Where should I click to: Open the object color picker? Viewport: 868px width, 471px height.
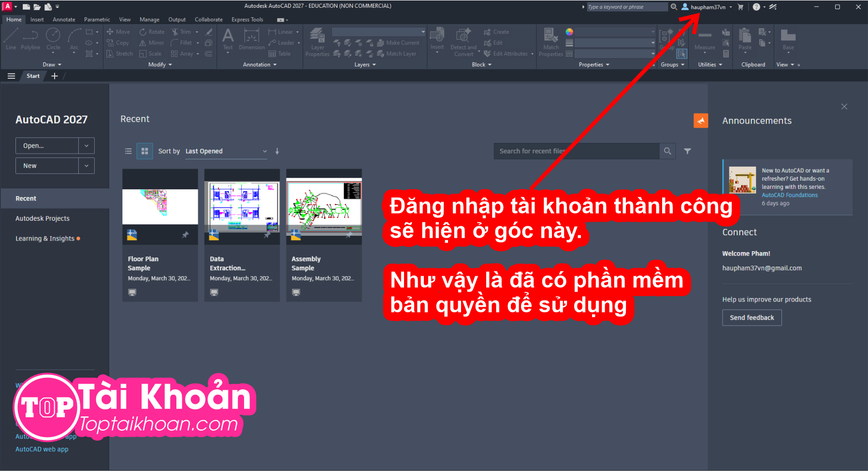pos(569,31)
